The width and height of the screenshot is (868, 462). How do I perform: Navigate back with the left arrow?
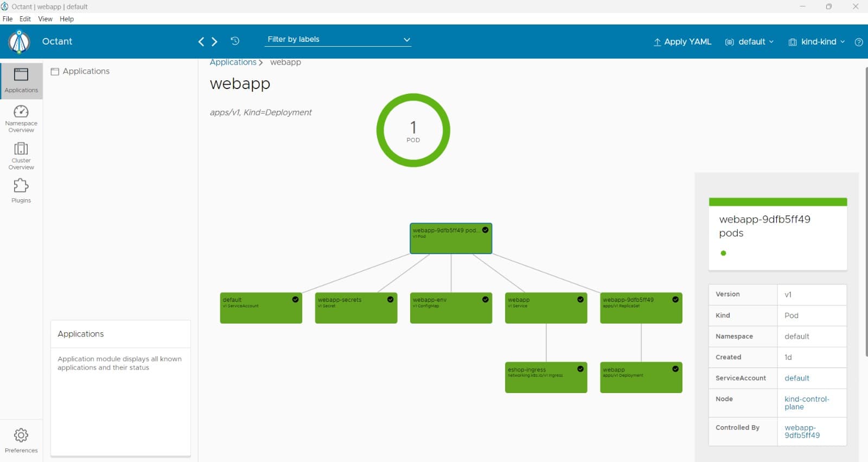pos(201,42)
